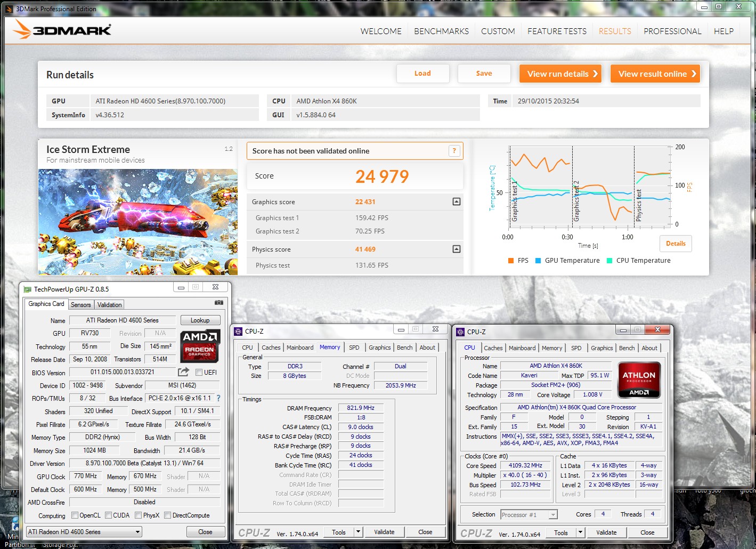Viewport: 756px width, 549px height.
Task: Click Validate in CPU-Z processor window
Action: tap(606, 532)
